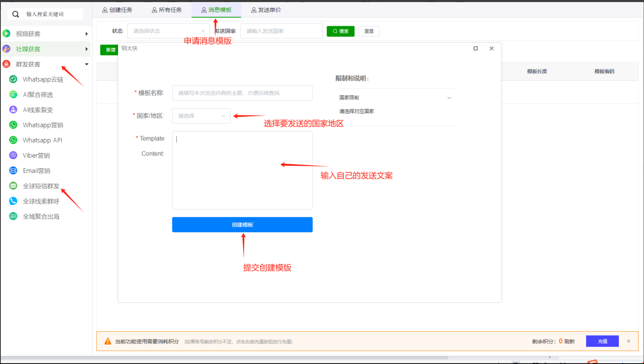Viewport: 644px width, 364px height.
Task: Click the 重置 reset button
Action: 369,31
